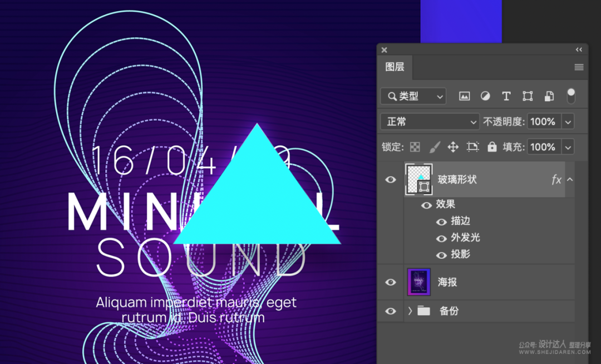The height and width of the screenshot is (364, 601).
Task: Click the 外发光 effect label
Action: 465,238
